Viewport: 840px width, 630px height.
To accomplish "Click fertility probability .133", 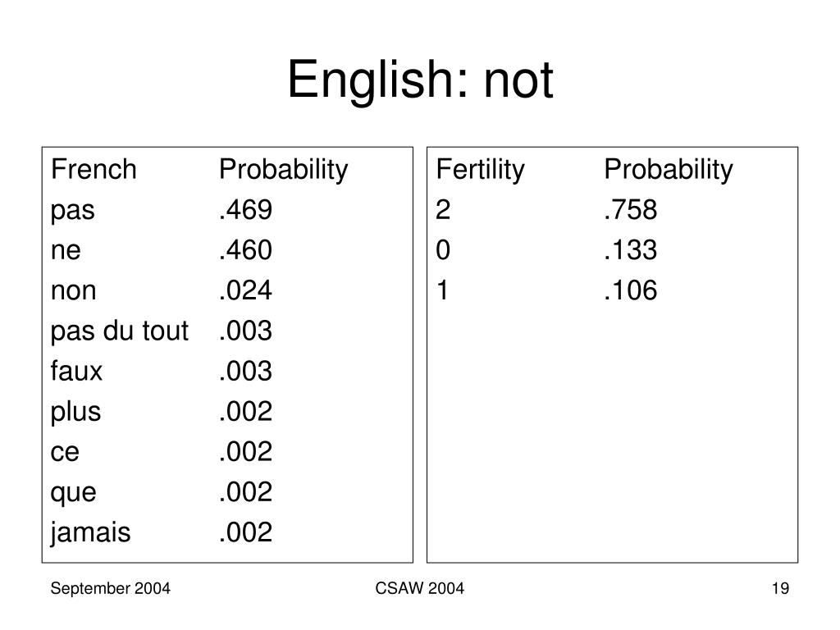I will (x=630, y=250).
